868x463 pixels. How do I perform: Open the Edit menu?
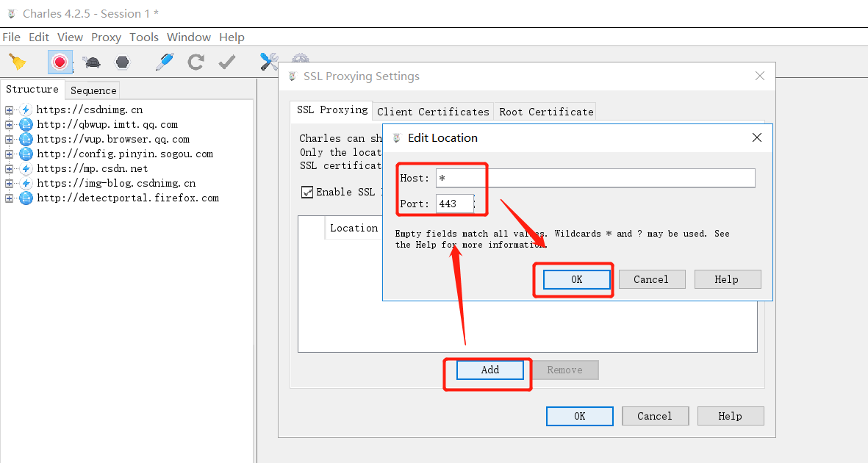coord(39,37)
